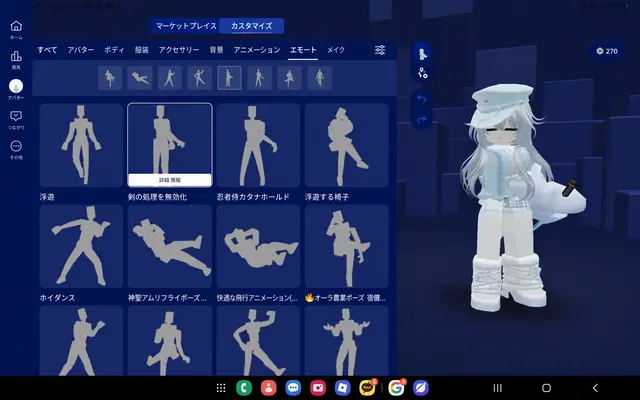
Task: Tap the recent apps navigation button
Action: [x=497, y=388]
